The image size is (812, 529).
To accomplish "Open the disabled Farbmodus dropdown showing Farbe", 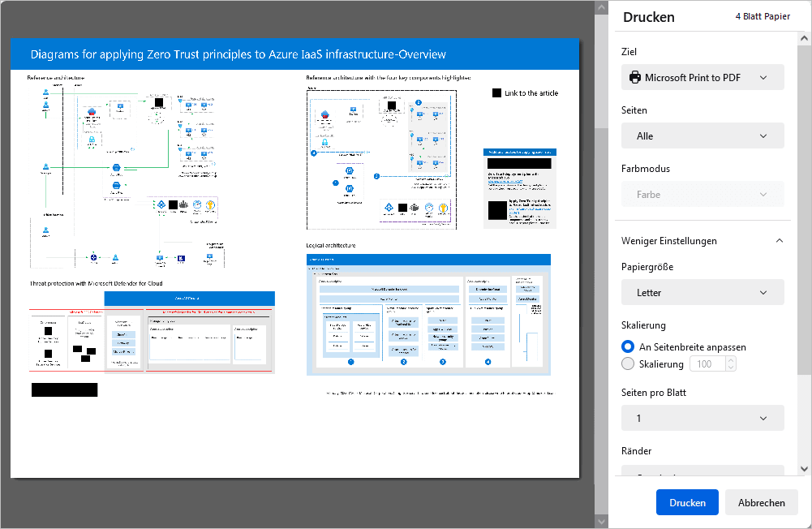I will (702, 194).
